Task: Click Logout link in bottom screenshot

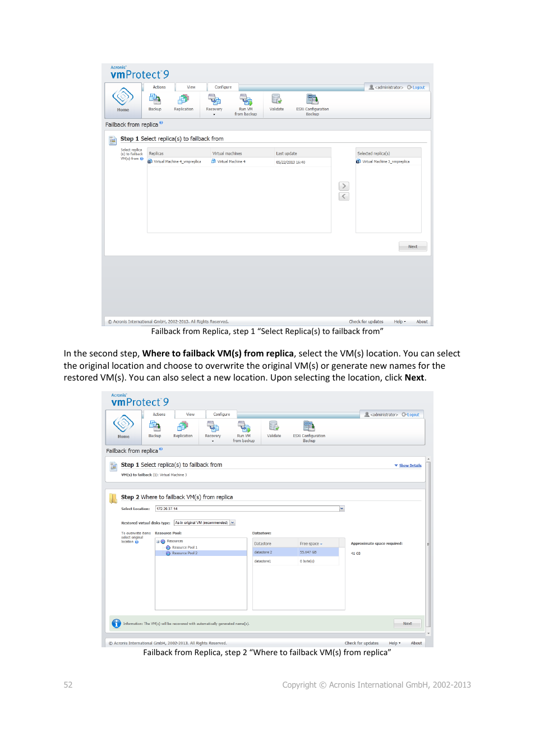Action: click(x=411, y=415)
